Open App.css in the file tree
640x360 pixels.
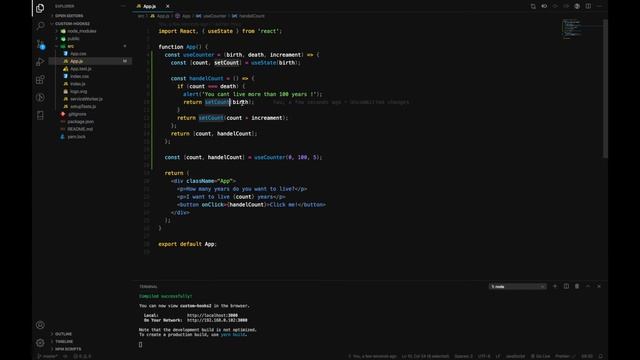(78, 53)
